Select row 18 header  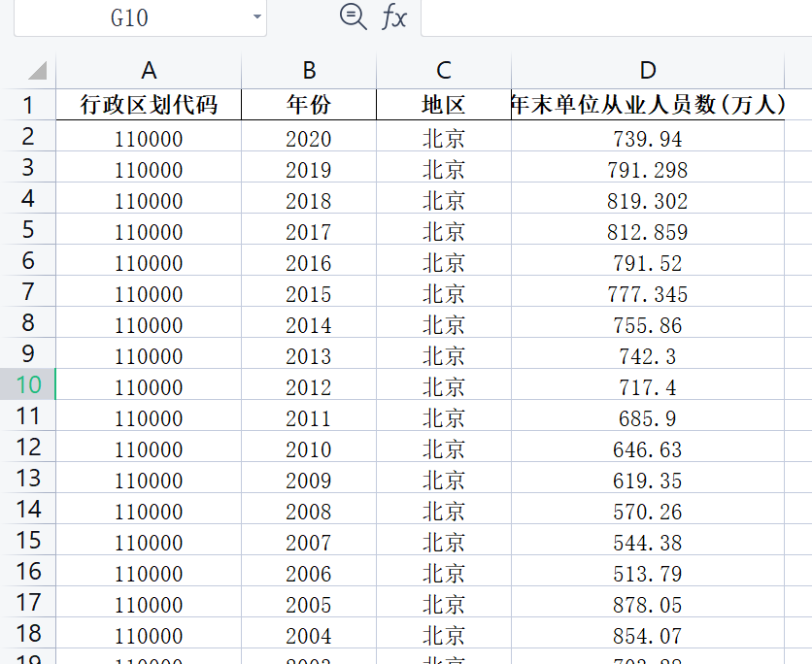click(28, 633)
